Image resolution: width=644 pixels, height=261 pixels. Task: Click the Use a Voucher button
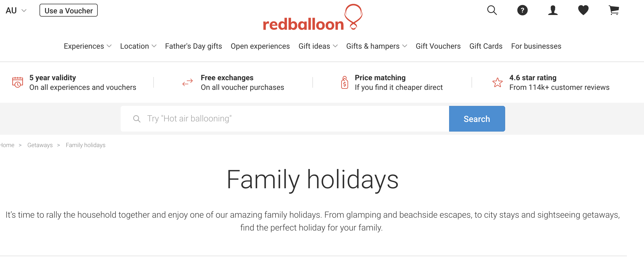point(68,10)
